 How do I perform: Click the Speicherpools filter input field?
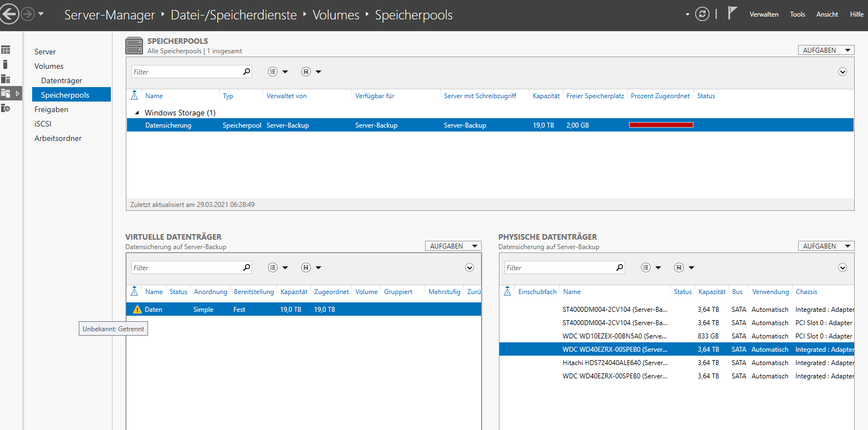point(186,72)
